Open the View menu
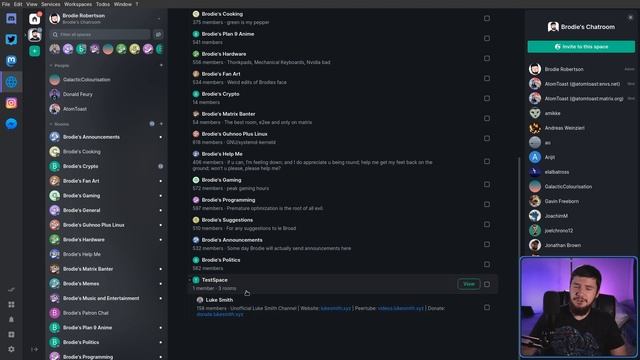This screenshot has width=640, height=360. pos(31,4)
